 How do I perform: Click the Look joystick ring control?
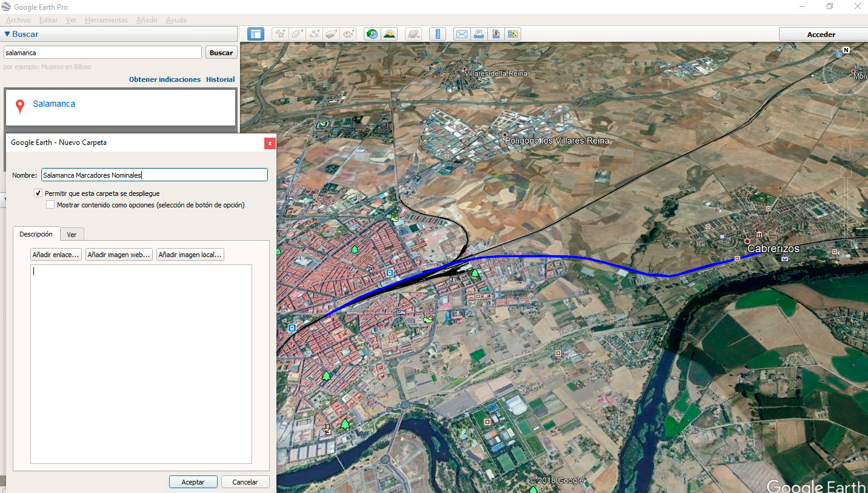[x=847, y=72]
